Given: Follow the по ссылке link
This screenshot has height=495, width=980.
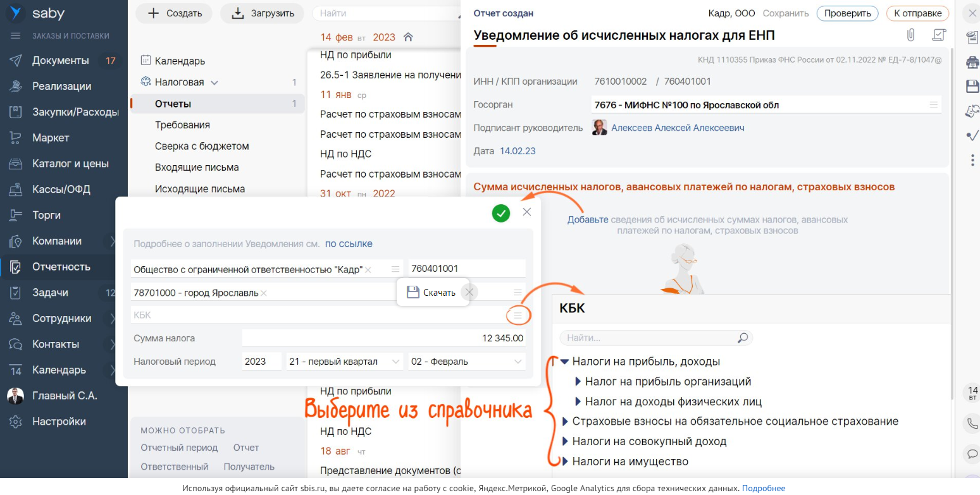Looking at the screenshot, I should pos(349,244).
